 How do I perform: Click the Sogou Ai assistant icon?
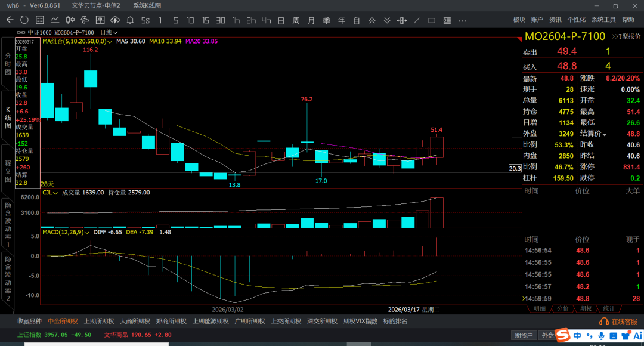click(638, 336)
